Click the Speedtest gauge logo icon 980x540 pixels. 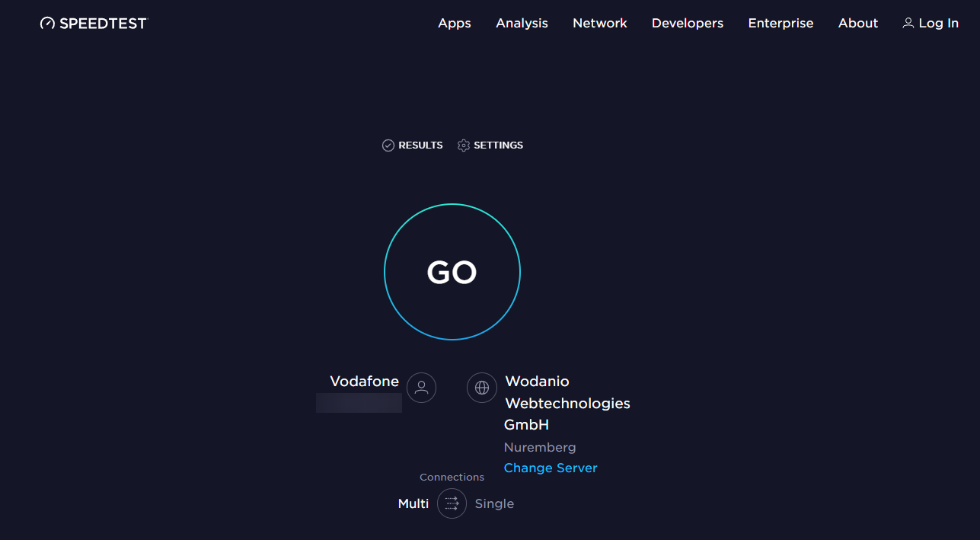click(x=47, y=24)
